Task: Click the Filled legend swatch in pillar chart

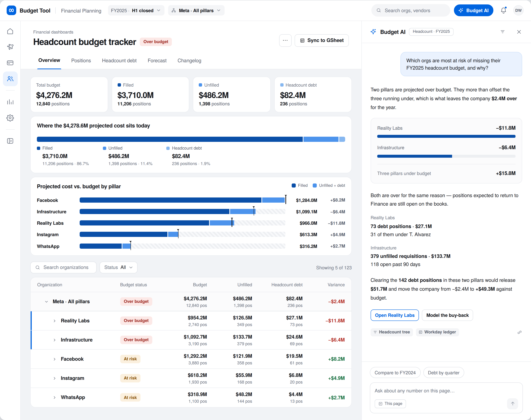Action: click(294, 185)
